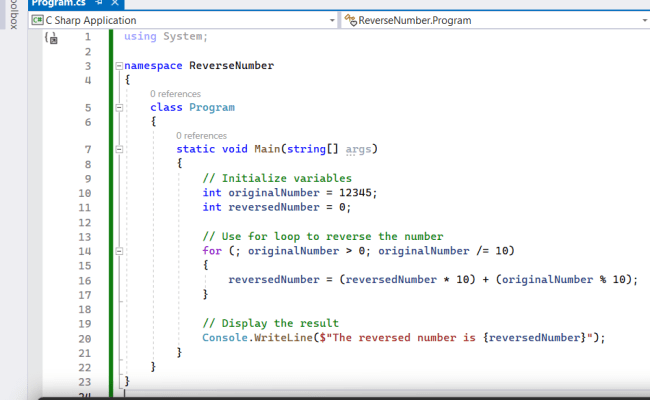The image size is (650, 400).
Task: Click the '// Display the result' comment
Action: (x=270, y=323)
